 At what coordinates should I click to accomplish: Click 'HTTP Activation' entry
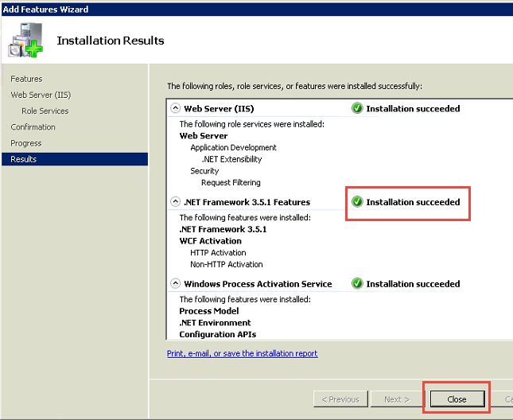pyautogui.click(x=218, y=253)
